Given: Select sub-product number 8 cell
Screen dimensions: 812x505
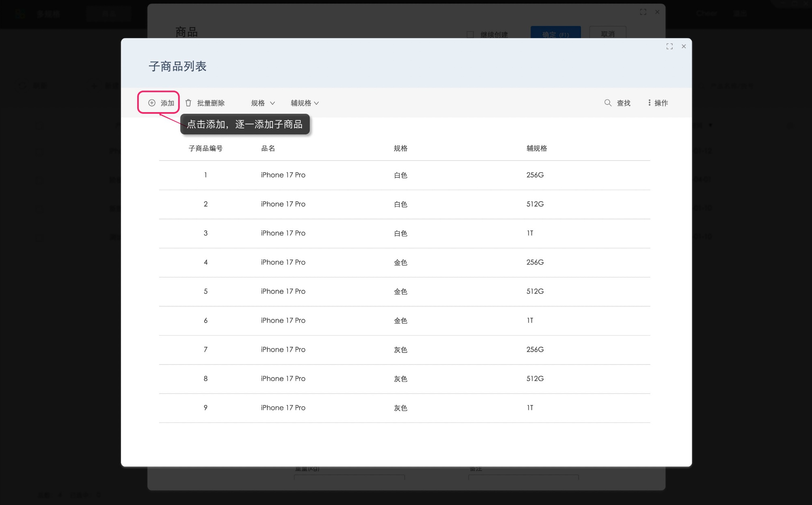Looking at the screenshot, I should pos(205,379).
